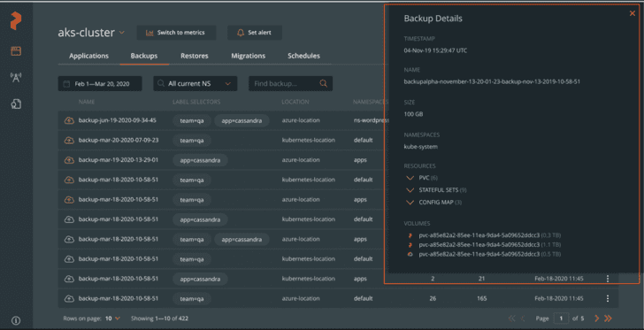Click Portworx icon beside volume 1.1 TB
This screenshot has height=330, width=644.
(410, 245)
